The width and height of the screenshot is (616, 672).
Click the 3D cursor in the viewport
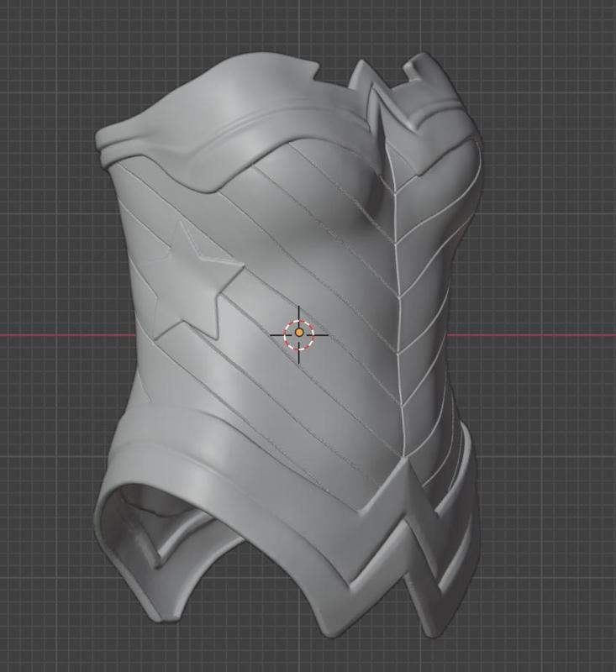tap(299, 334)
